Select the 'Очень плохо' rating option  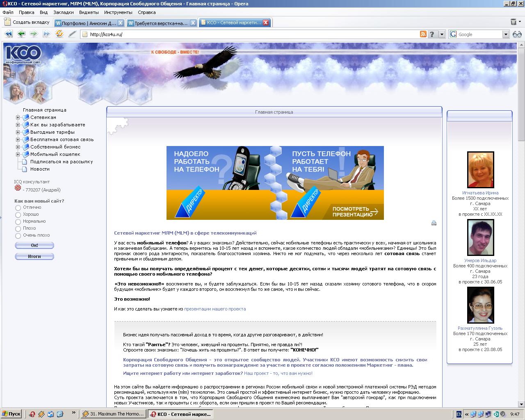coord(18,235)
